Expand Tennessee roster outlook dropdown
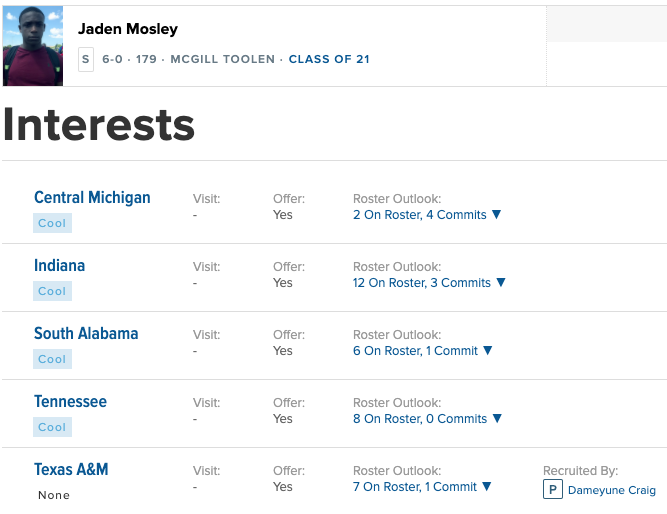Image resolution: width=667 pixels, height=514 pixels. (x=427, y=419)
